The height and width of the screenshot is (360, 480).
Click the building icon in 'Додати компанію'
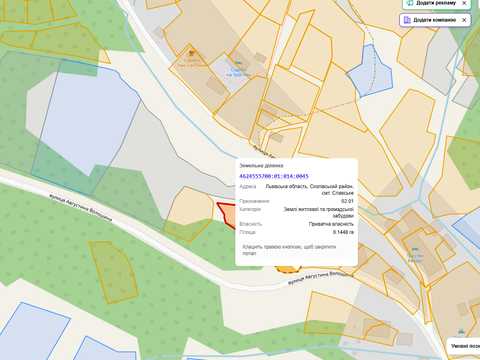[407, 20]
